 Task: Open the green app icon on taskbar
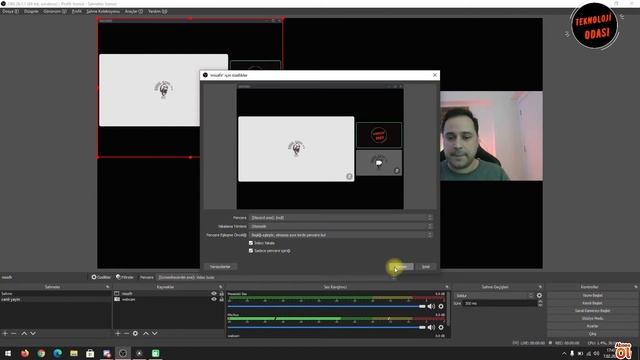pos(156,353)
